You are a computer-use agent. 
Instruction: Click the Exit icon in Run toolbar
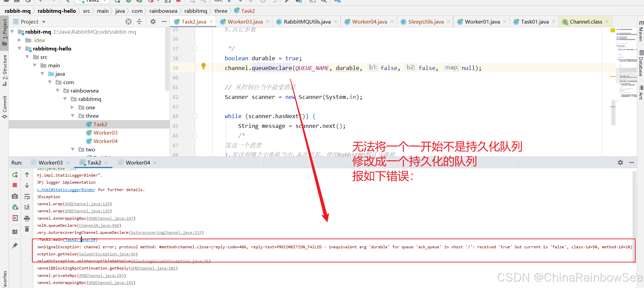15,218
